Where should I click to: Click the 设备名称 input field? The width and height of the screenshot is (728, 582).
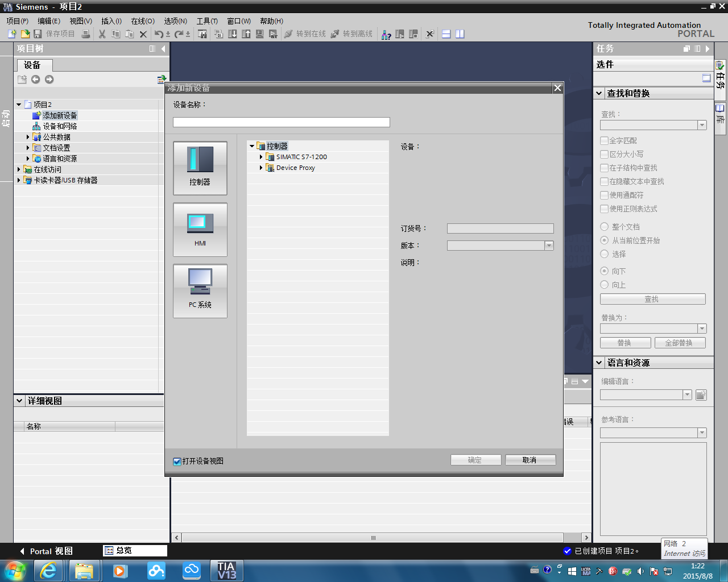point(282,122)
